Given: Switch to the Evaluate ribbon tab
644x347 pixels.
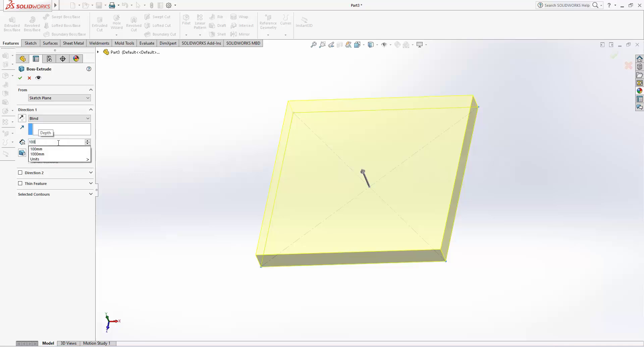Looking at the screenshot, I should (147, 43).
